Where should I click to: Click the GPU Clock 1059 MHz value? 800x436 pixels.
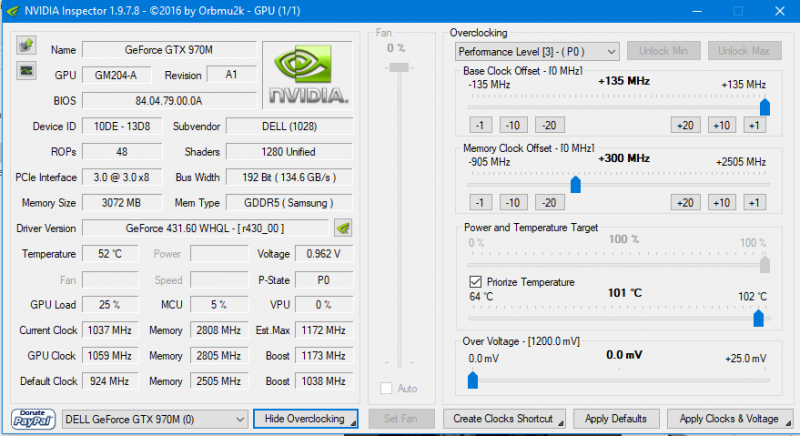tap(110, 355)
